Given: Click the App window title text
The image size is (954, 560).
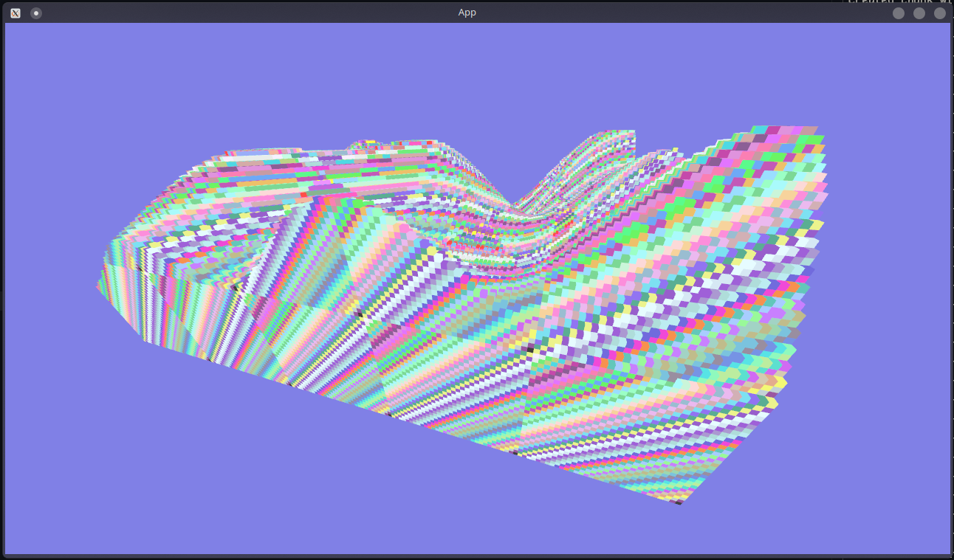Looking at the screenshot, I should (467, 13).
